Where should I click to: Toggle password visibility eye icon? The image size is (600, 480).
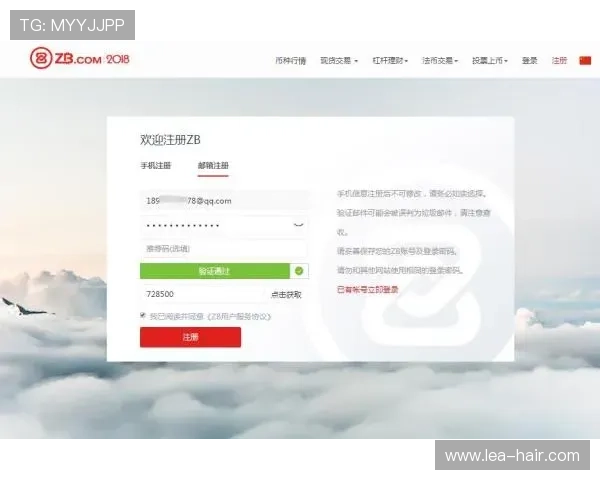point(298,225)
